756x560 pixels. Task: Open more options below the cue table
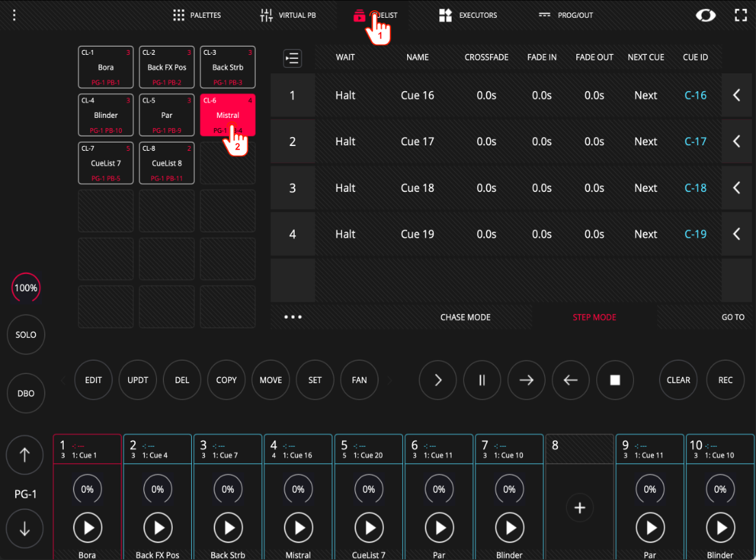pos(293,317)
